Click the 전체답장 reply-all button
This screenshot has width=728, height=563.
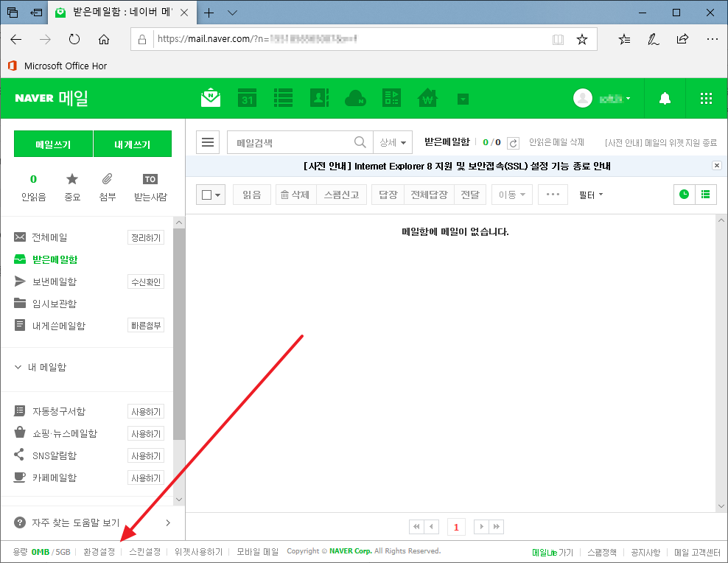pos(430,195)
